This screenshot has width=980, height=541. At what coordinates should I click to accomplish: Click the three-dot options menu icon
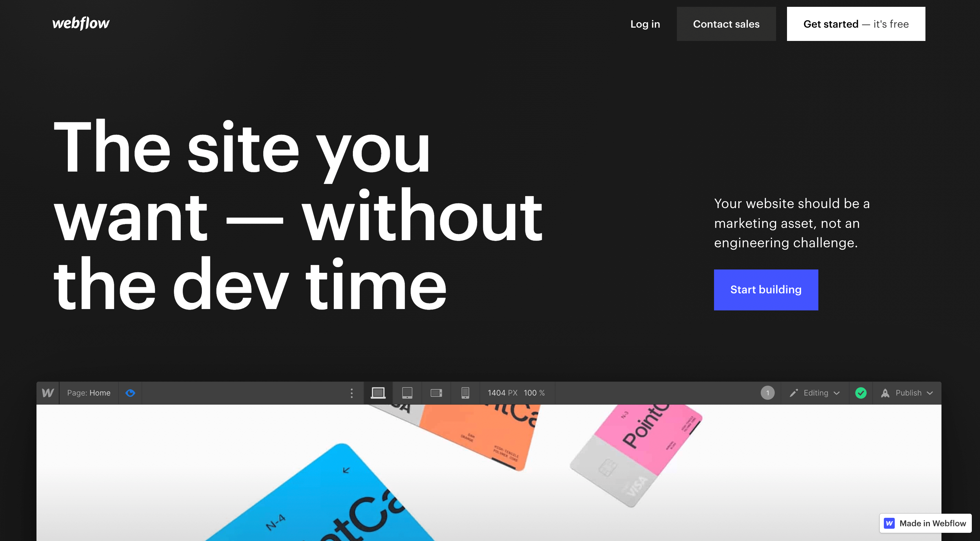coord(352,393)
